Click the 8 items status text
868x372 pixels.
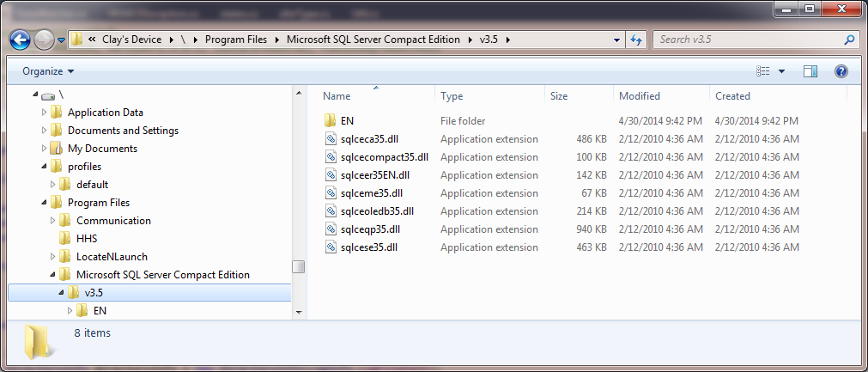point(93,333)
